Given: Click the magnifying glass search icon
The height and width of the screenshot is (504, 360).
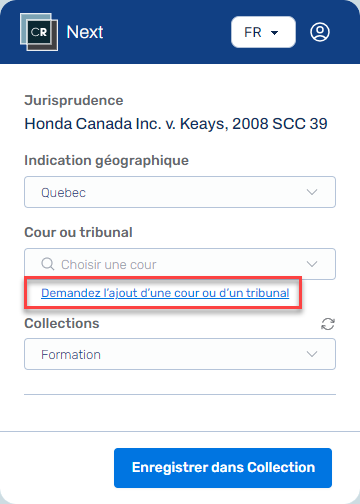Looking at the screenshot, I should (x=48, y=264).
